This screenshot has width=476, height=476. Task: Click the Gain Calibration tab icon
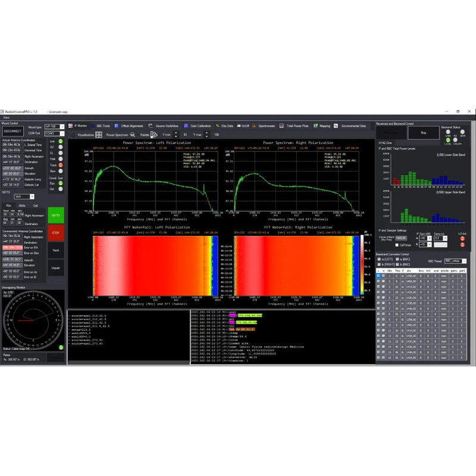click(186, 126)
